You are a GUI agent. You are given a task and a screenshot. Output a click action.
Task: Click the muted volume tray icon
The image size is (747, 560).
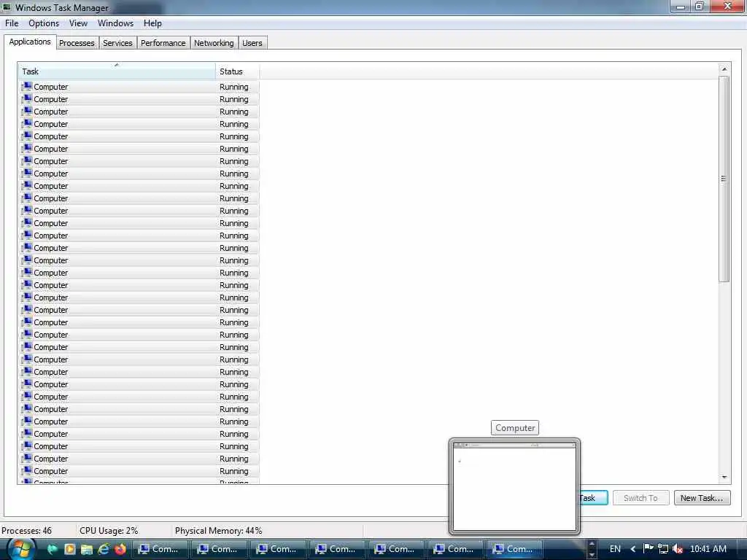click(678, 549)
